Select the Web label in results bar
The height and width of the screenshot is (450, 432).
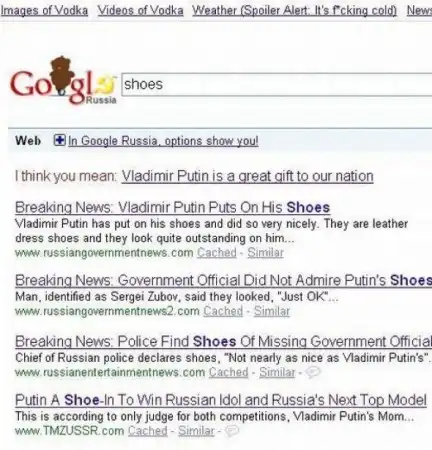pyautogui.click(x=28, y=141)
